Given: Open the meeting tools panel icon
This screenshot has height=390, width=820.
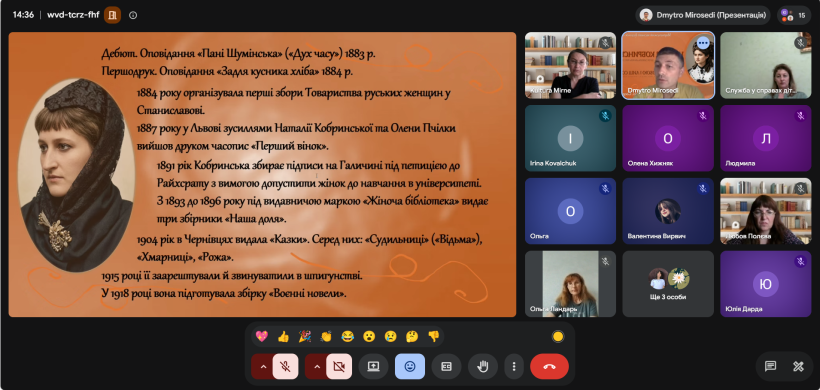Looking at the screenshot, I should (798, 366).
